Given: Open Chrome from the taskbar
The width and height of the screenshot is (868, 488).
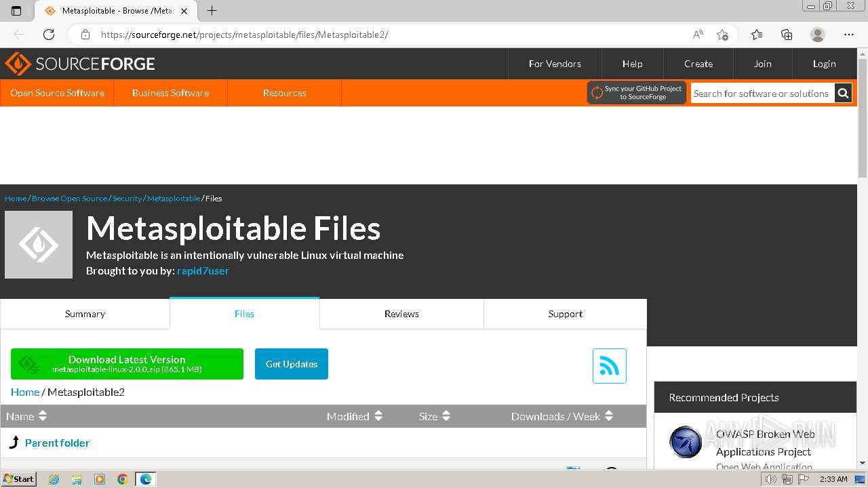Looking at the screenshot, I should point(123,479).
